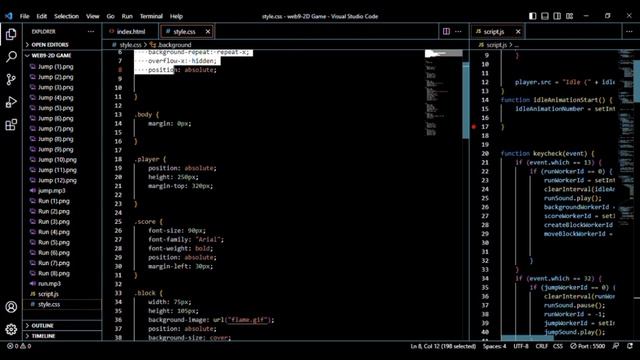
Task: Open the View menu
Action: coord(93,16)
